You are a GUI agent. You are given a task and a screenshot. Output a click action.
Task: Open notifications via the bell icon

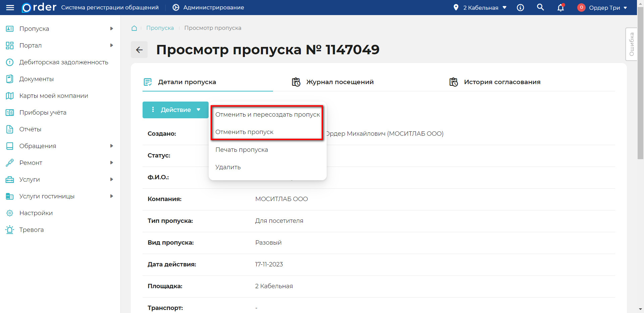(x=560, y=7)
